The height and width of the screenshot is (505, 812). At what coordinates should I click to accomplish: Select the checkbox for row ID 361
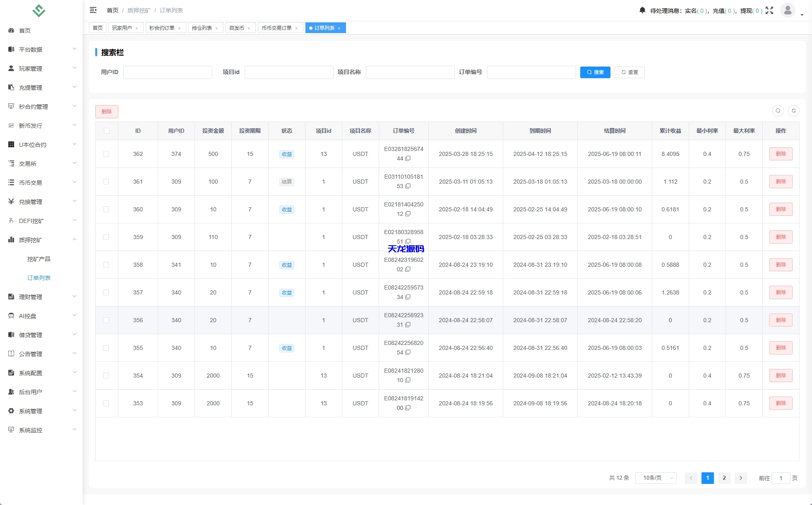106,182
